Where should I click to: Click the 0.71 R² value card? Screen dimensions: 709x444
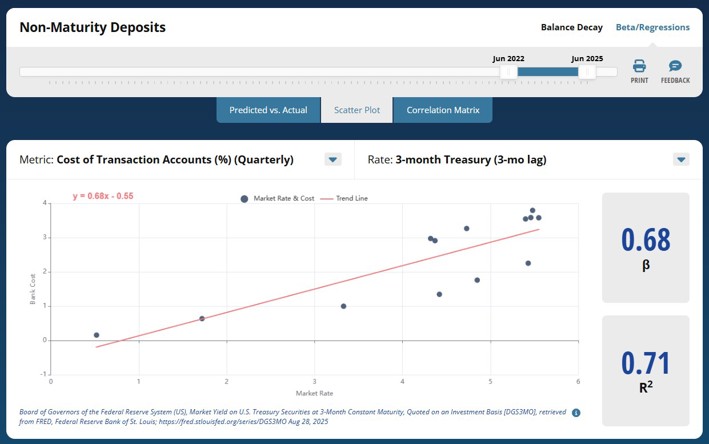pyautogui.click(x=645, y=369)
